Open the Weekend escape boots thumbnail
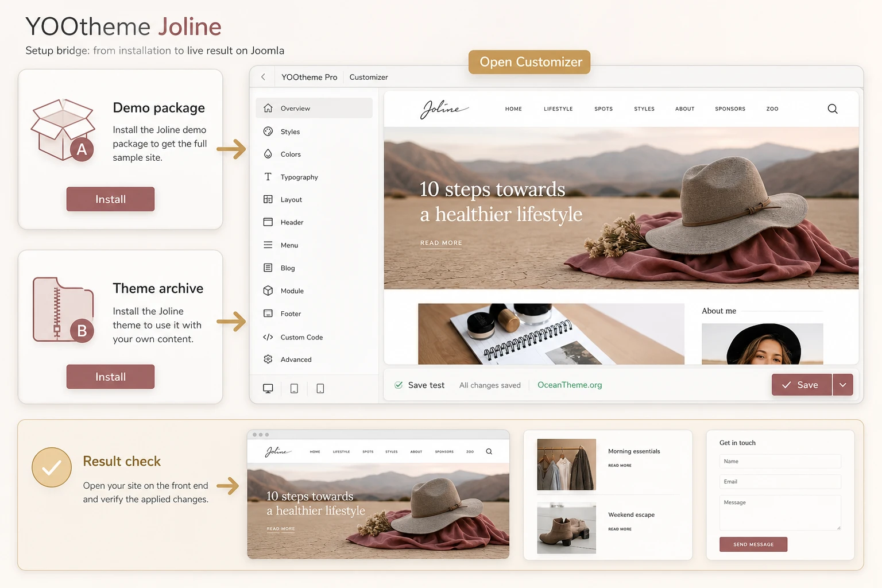The image size is (882, 588). pos(566,528)
